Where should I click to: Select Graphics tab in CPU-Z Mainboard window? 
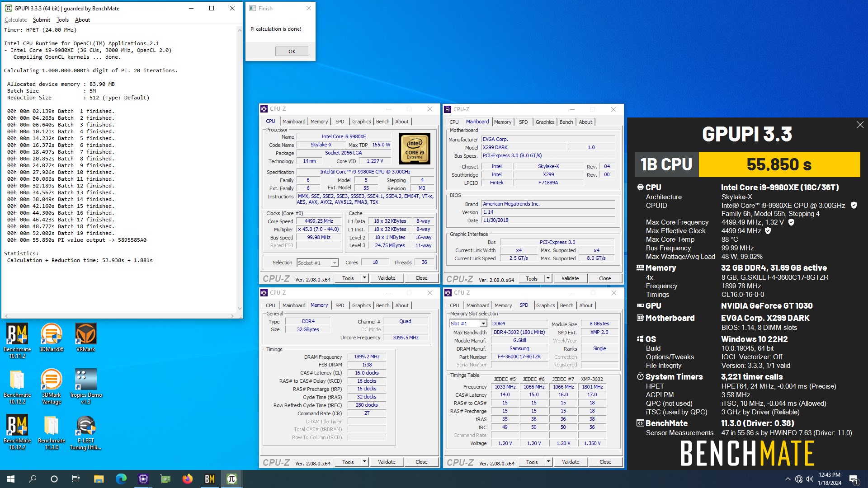(x=545, y=122)
